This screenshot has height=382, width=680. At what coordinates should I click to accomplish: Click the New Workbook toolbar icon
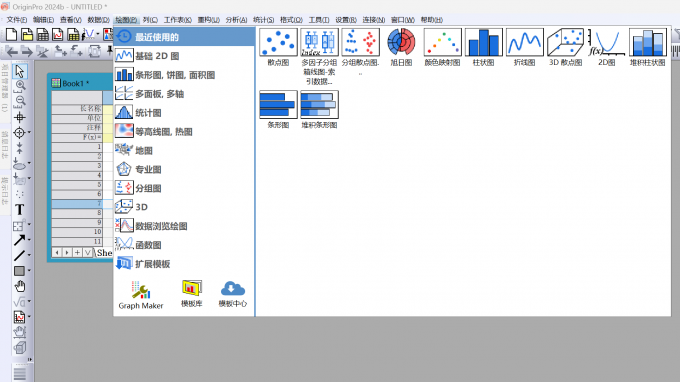coord(42,35)
